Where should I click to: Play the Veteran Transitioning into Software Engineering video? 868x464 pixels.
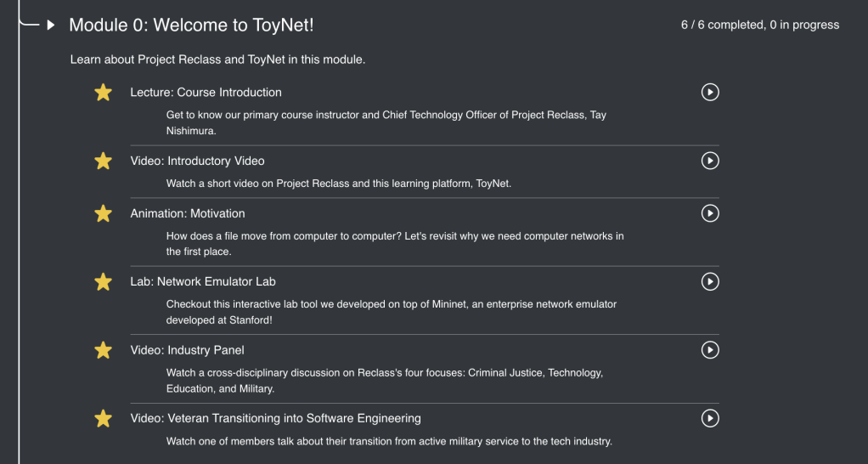click(x=710, y=418)
